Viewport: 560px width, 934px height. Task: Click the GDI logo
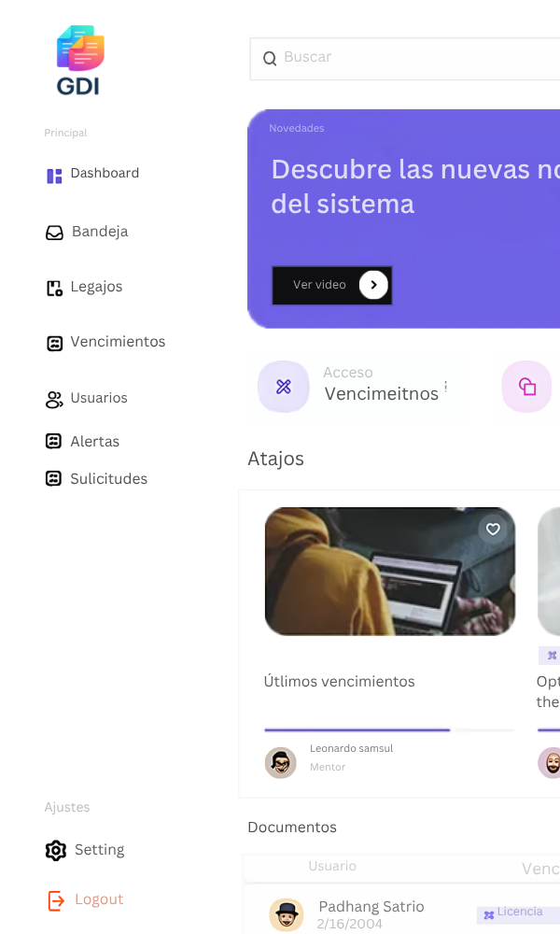point(80,60)
